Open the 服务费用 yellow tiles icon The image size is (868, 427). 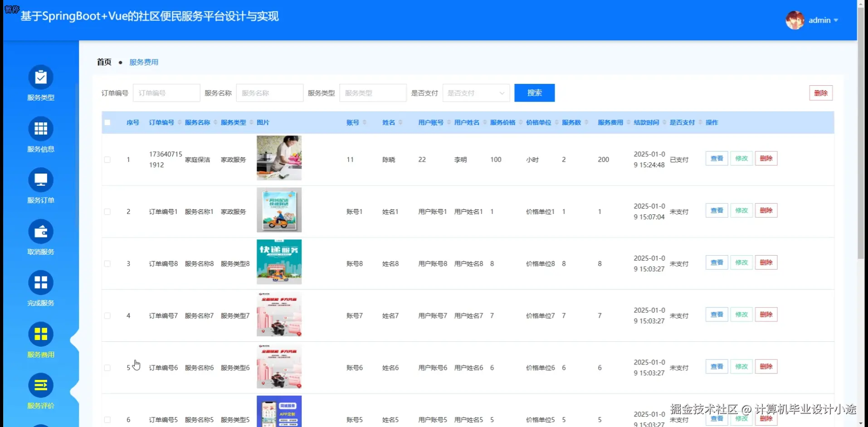coord(41,335)
